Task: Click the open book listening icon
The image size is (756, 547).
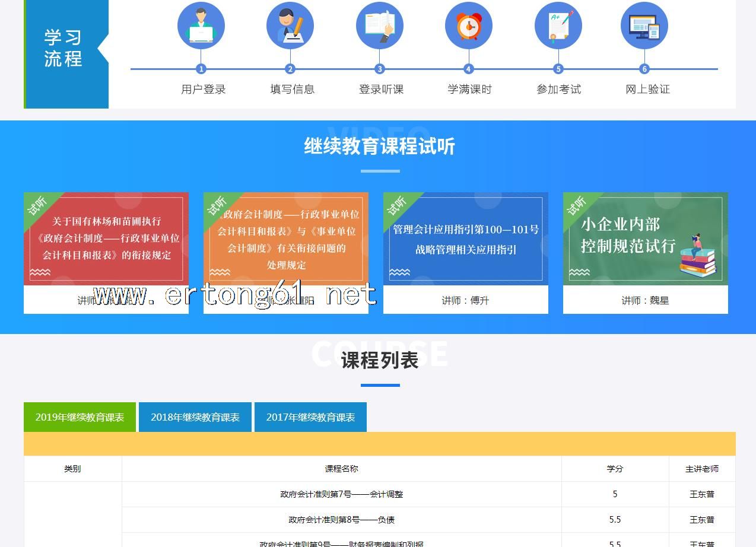Action: coord(379,26)
